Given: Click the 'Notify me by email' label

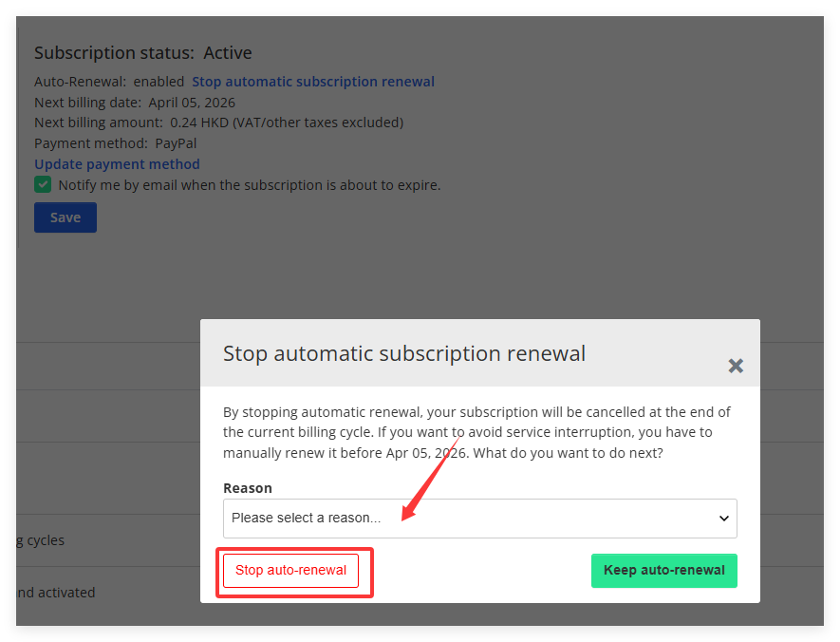Looking at the screenshot, I should 250,185.
